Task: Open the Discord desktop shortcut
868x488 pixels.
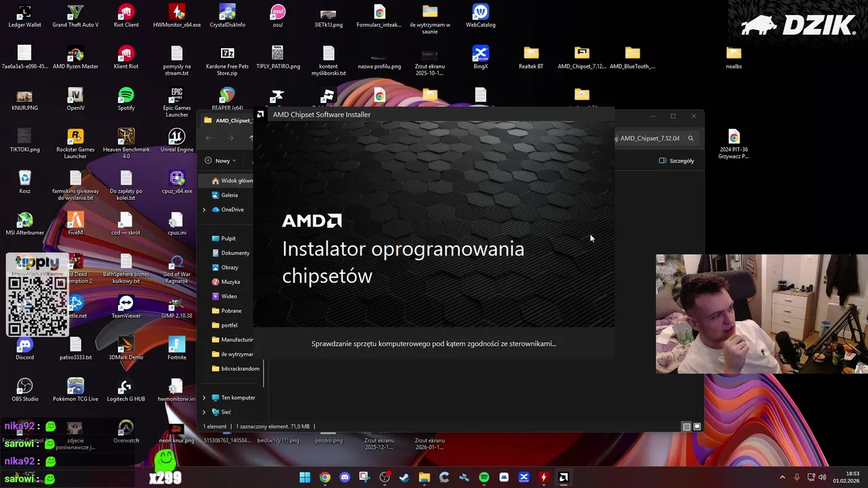Action: pos(24,348)
